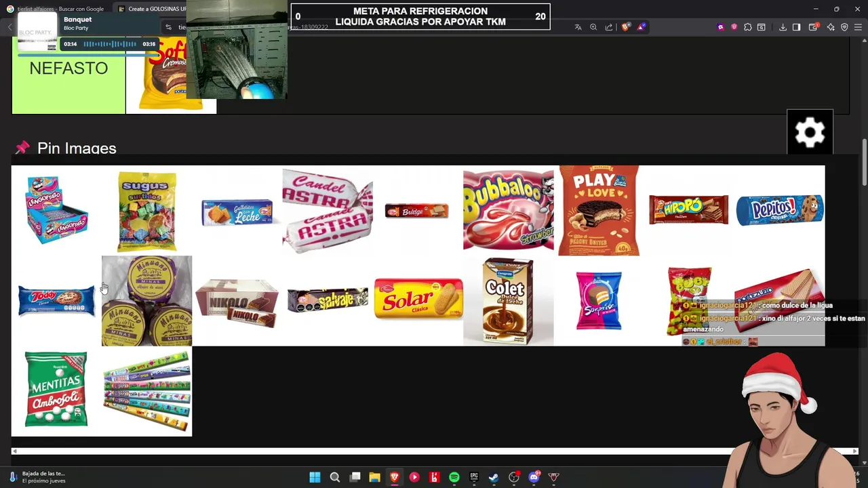The height and width of the screenshot is (488, 868).
Task: Toggle the browser sidebar panel icon
Action: click(797, 27)
